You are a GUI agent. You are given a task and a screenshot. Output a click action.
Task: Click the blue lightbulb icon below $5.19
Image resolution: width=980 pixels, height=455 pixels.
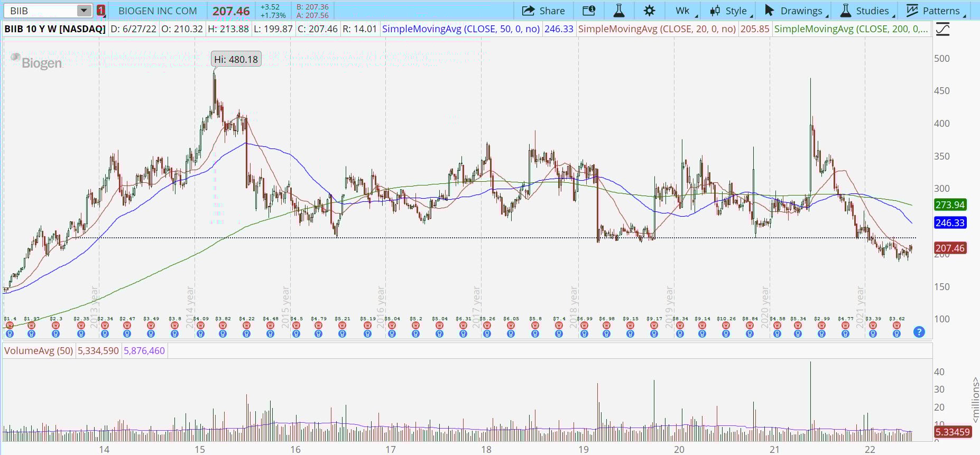click(x=367, y=333)
